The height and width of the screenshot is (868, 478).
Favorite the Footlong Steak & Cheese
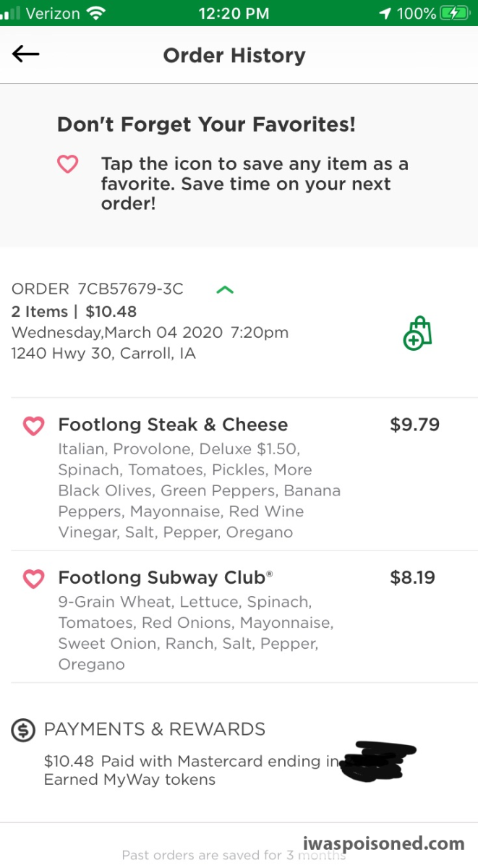tap(34, 425)
